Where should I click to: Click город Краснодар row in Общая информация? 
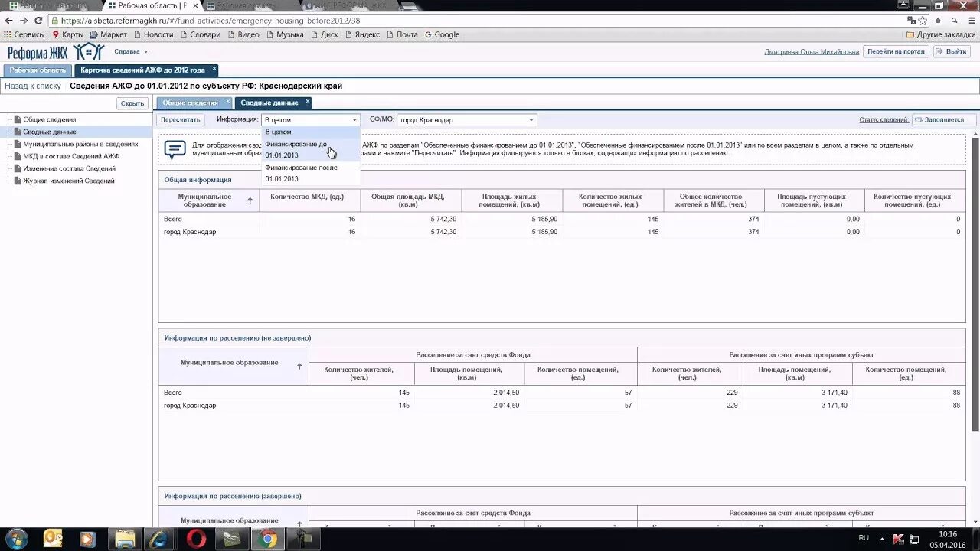(561, 231)
